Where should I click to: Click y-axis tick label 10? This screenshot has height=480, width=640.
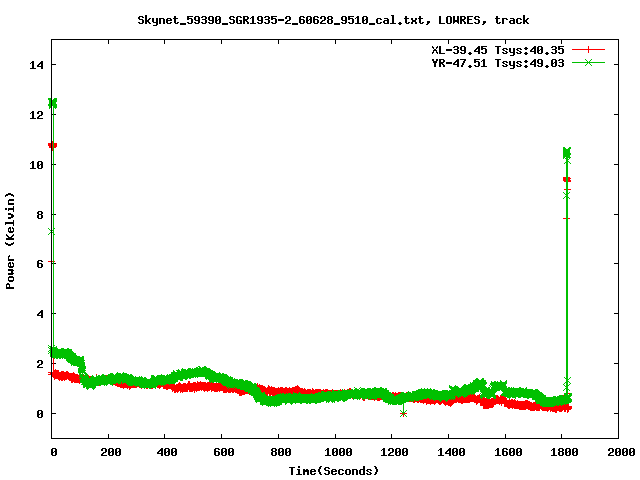click(36, 165)
